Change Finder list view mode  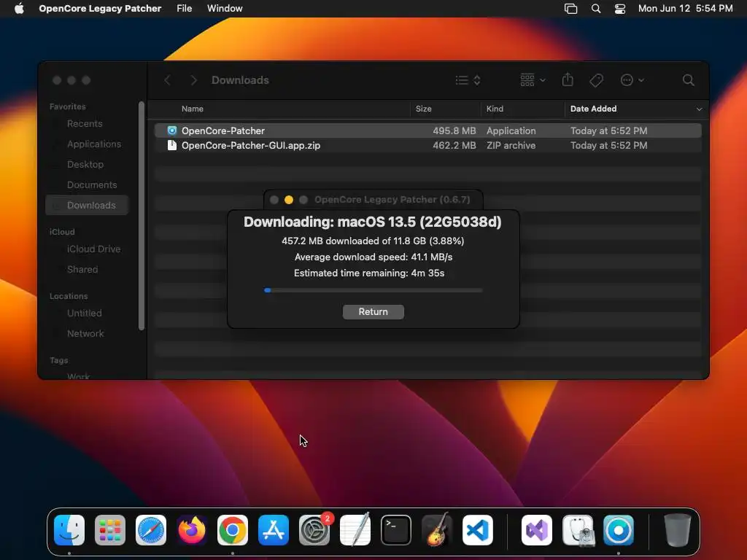(x=468, y=80)
